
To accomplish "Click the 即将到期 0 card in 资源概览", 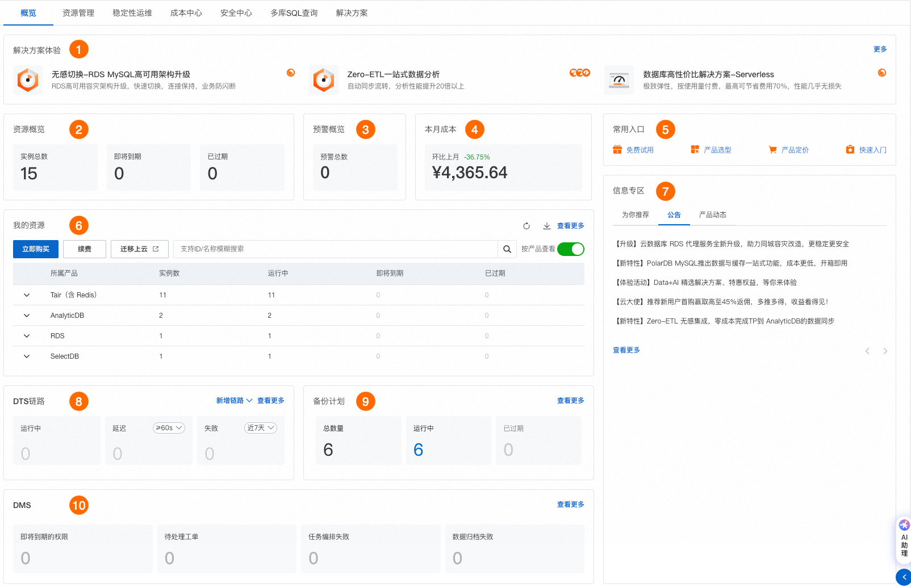I will [149, 167].
